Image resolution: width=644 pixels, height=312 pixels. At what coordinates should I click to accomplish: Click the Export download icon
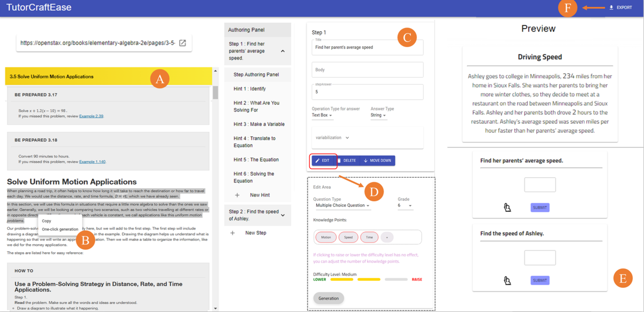coord(611,8)
